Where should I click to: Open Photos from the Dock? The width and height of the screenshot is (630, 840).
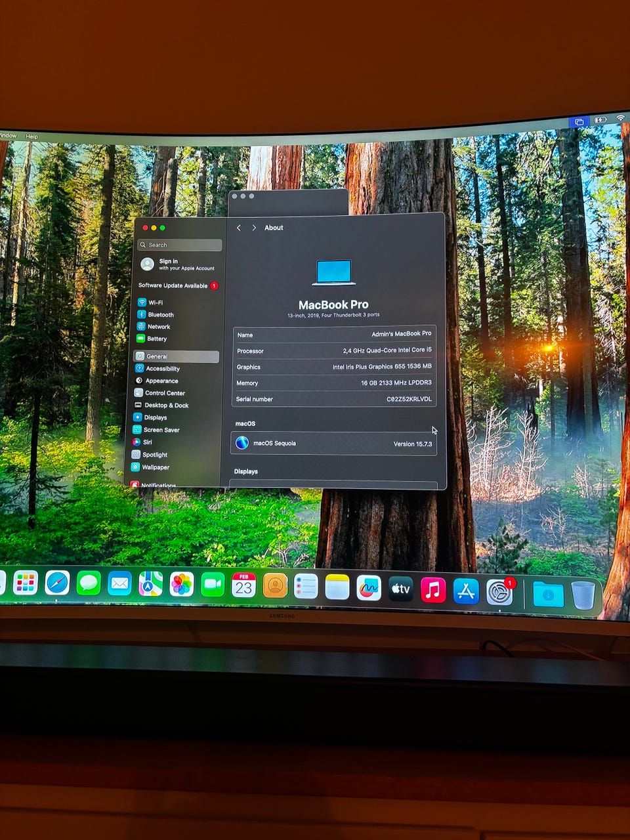182,585
